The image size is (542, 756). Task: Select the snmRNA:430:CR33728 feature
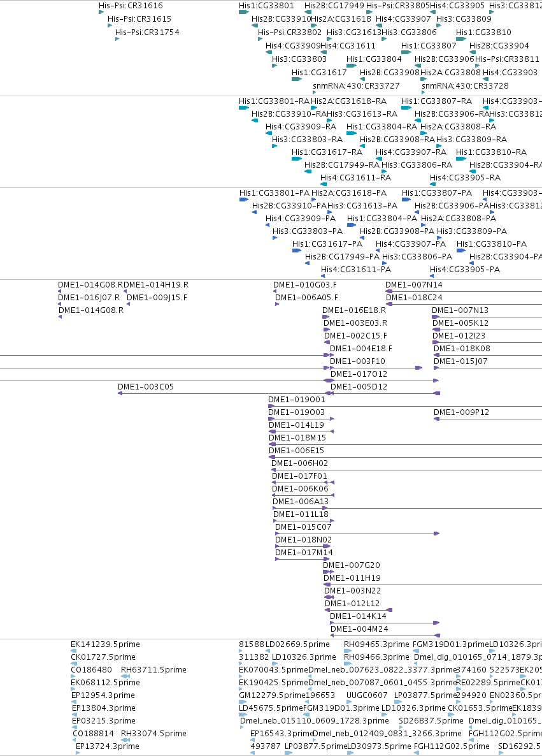pos(465,86)
